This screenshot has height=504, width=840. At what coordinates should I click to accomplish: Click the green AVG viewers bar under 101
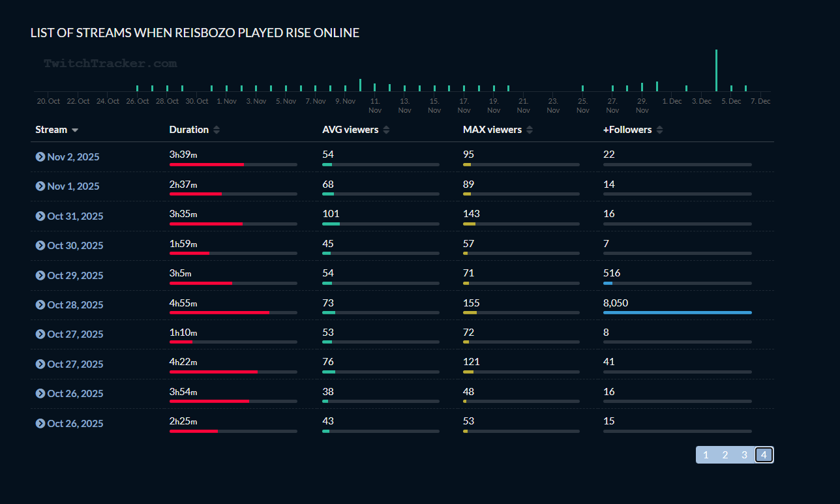[x=331, y=224]
